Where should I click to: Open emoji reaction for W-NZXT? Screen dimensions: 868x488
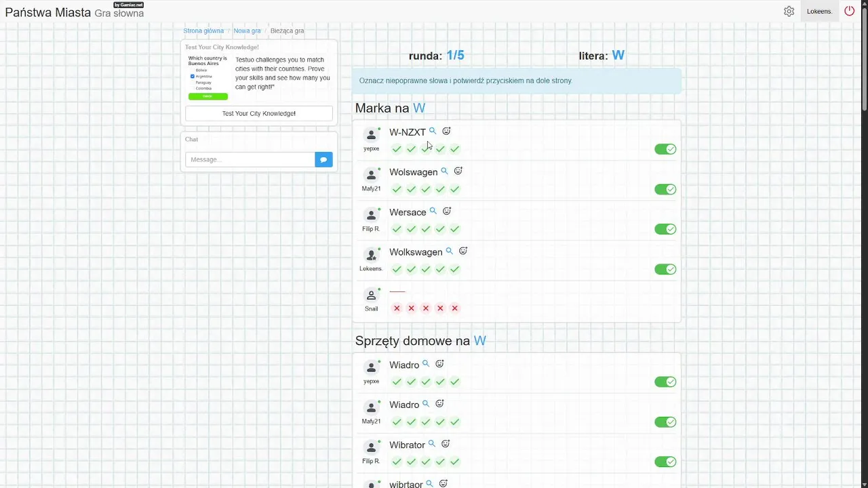446,131
